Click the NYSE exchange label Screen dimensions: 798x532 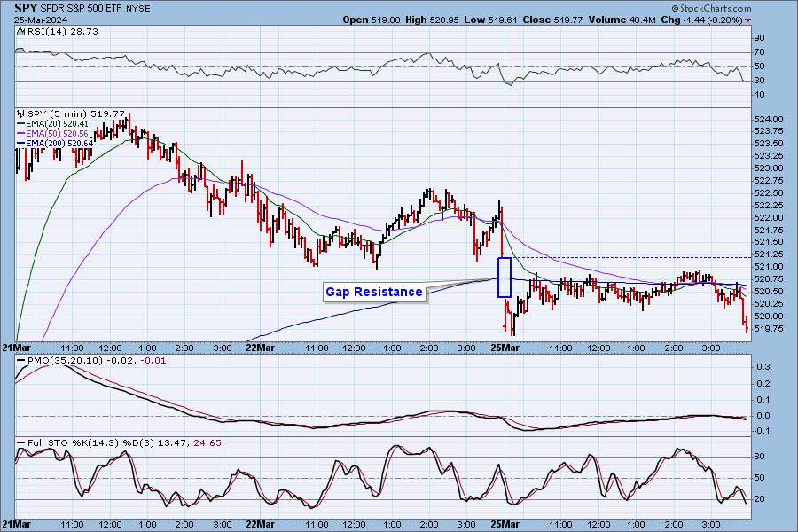tap(138, 9)
